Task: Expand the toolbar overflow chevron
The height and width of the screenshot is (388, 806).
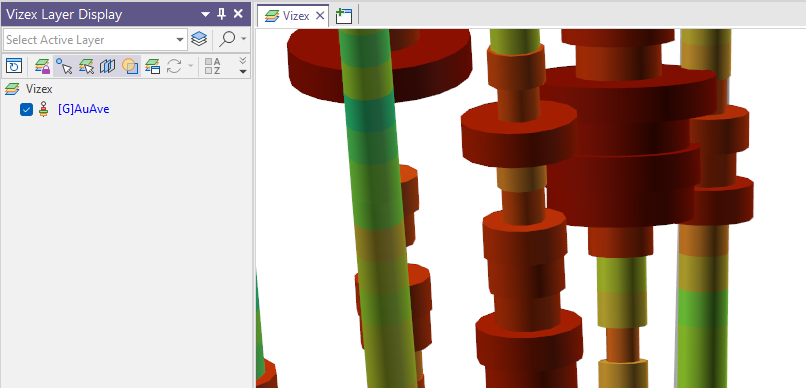Action: [x=243, y=66]
